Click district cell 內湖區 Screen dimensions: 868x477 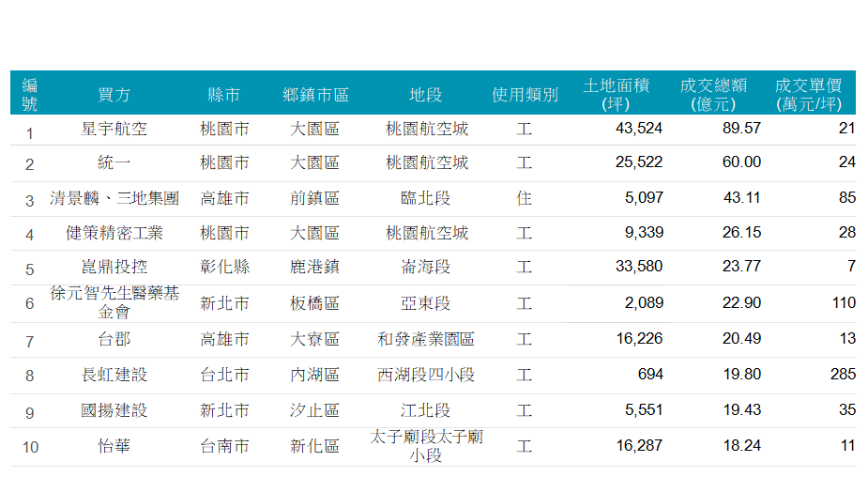(315, 375)
